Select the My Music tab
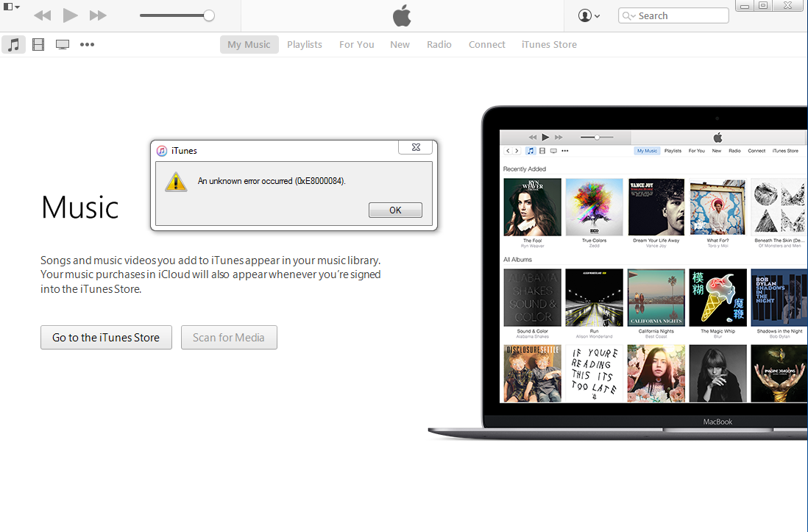Viewport: 808px width, 532px height. (249, 44)
